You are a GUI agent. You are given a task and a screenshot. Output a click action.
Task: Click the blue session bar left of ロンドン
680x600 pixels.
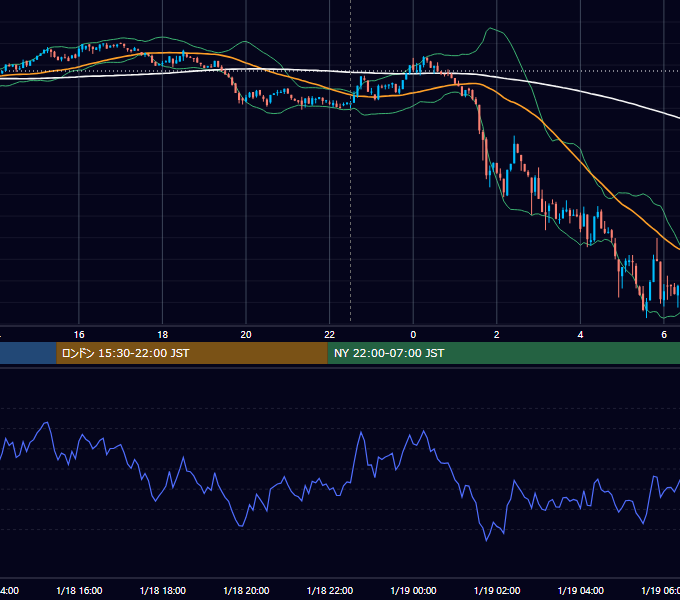coord(28,353)
